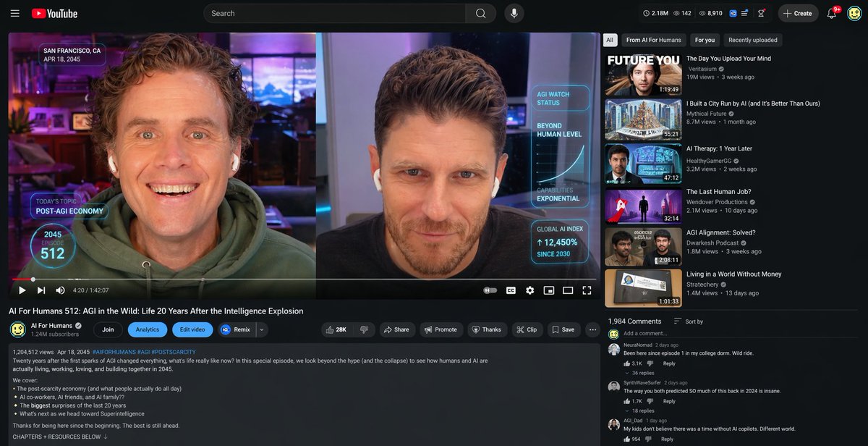Viewport: 868px width, 446px height.
Task: Click the blue extension icon in stats bar
Action: click(x=733, y=13)
